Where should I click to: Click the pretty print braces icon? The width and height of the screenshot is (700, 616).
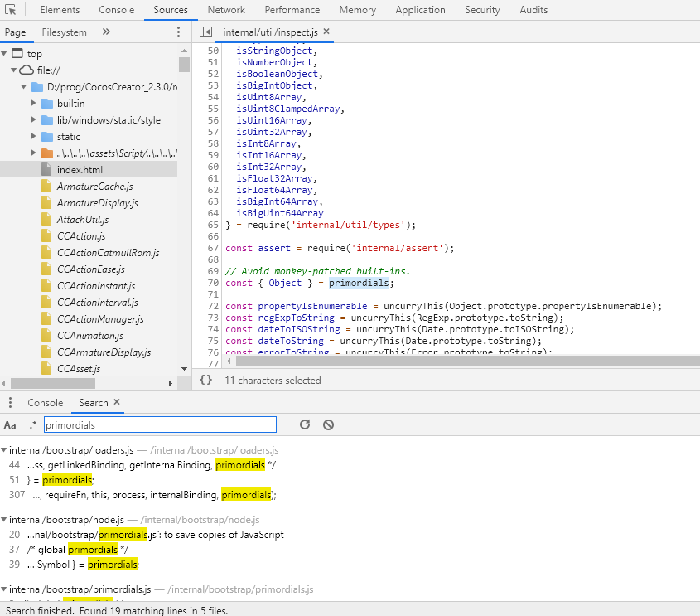pos(206,381)
